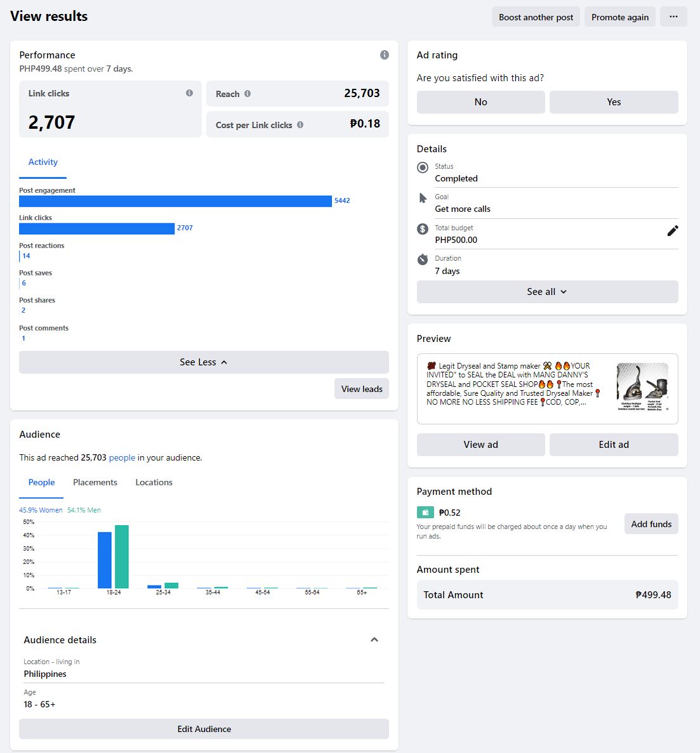Screen dimensions: 700x753
Task: Click the 54.1% Men legend label
Action: 84,510
